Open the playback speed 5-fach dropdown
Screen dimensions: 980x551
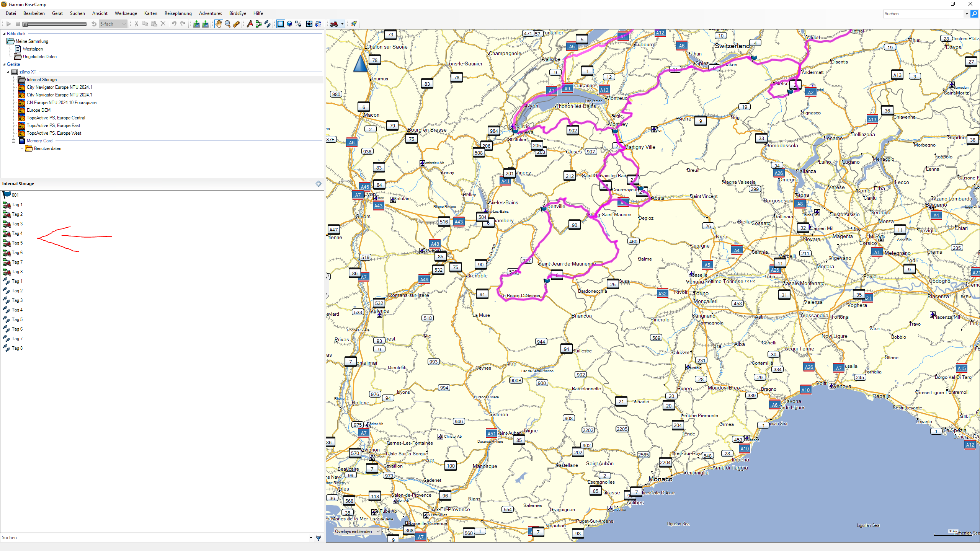pos(124,24)
